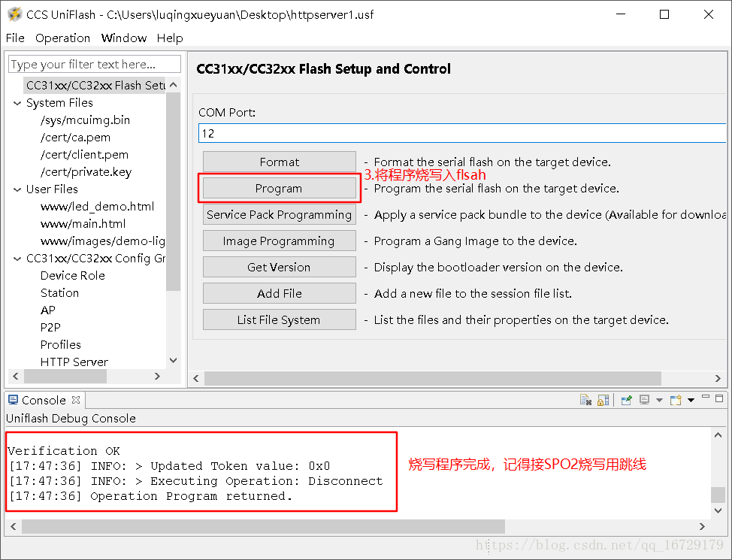Pin the console with the pin icon

pyautogui.click(x=627, y=400)
